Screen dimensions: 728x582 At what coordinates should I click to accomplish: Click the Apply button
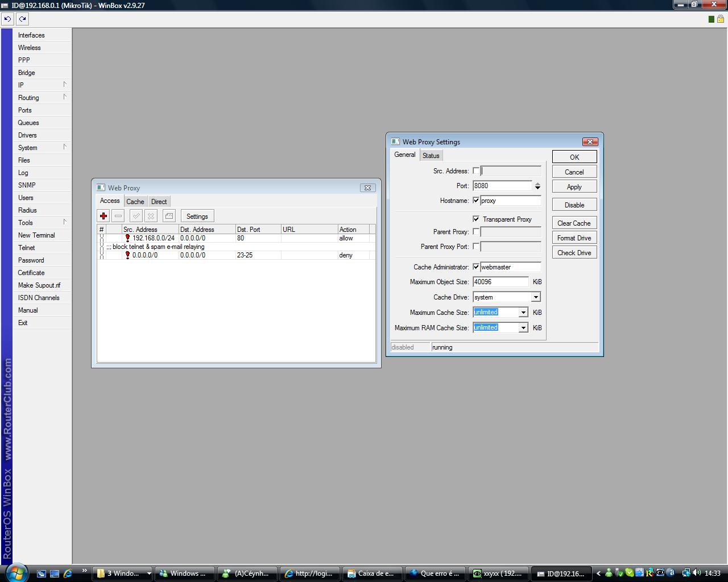click(x=574, y=187)
